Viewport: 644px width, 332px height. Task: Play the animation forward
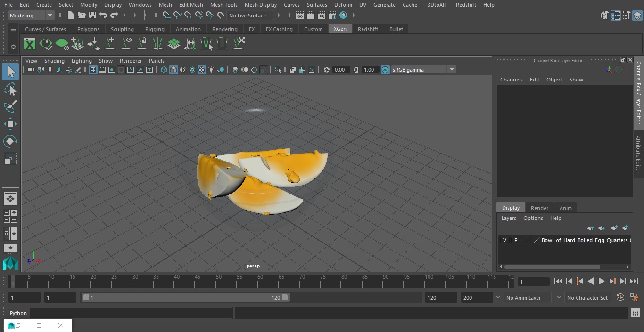click(x=601, y=281)
